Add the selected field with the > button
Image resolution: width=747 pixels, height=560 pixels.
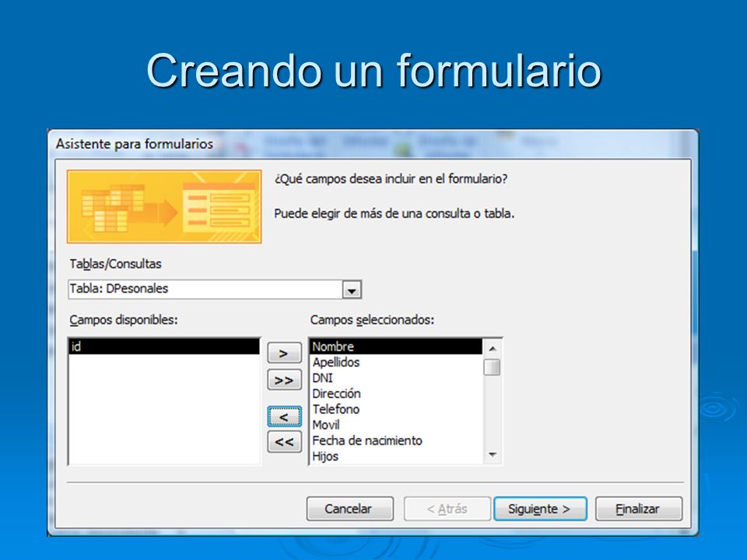(x=285, y=353)
